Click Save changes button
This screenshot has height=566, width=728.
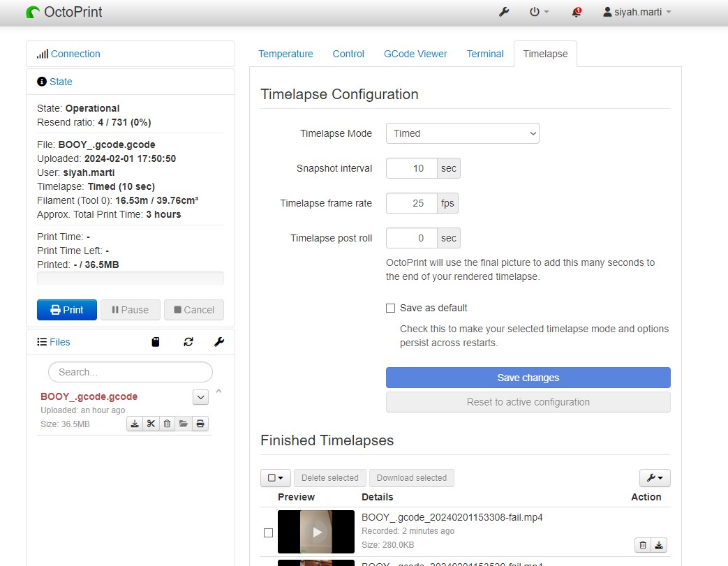click(x=528, y=378)
